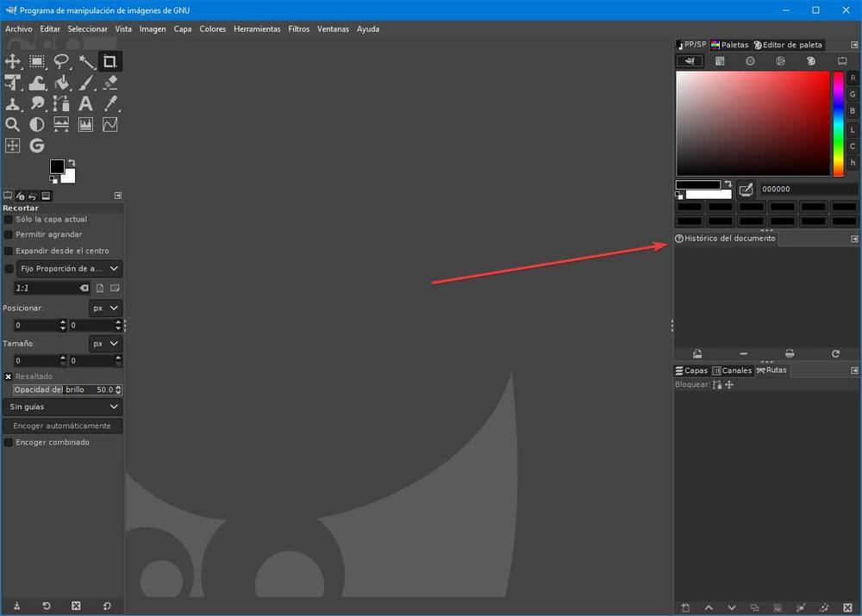The width and height of the screenshot is (862, 616).
Task: Select the Eraser tool
Action: point(110,83)
